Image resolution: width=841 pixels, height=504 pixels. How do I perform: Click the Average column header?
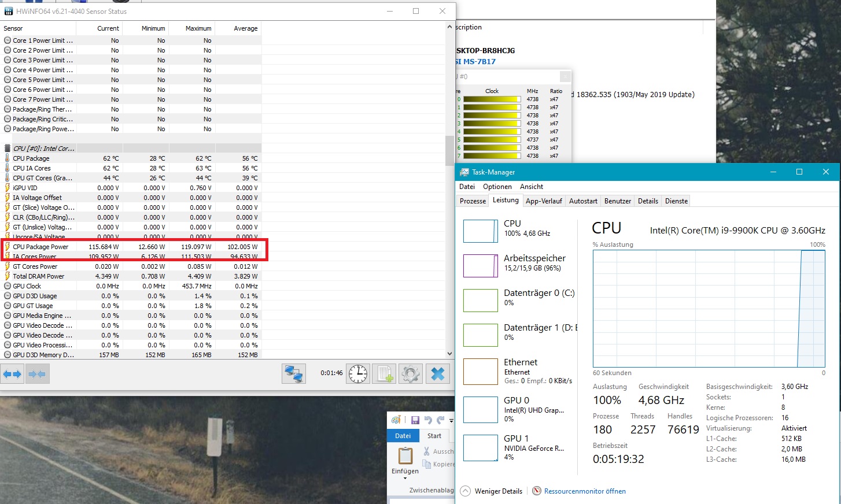(238, 28)
